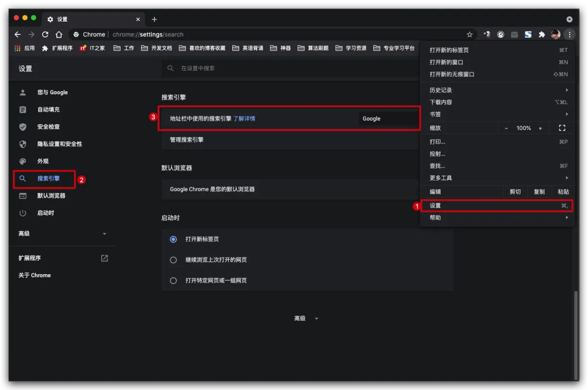Expand the 高级 section in sidebar

click(63, 234)
